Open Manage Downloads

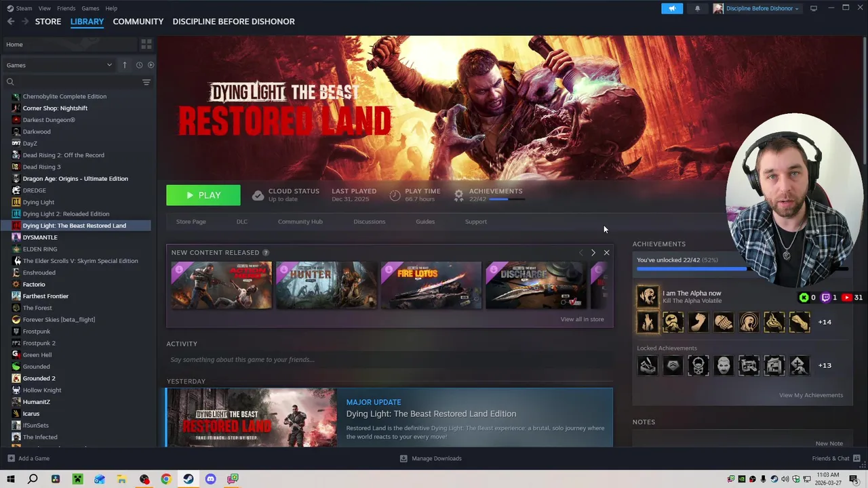coord(431,459)
